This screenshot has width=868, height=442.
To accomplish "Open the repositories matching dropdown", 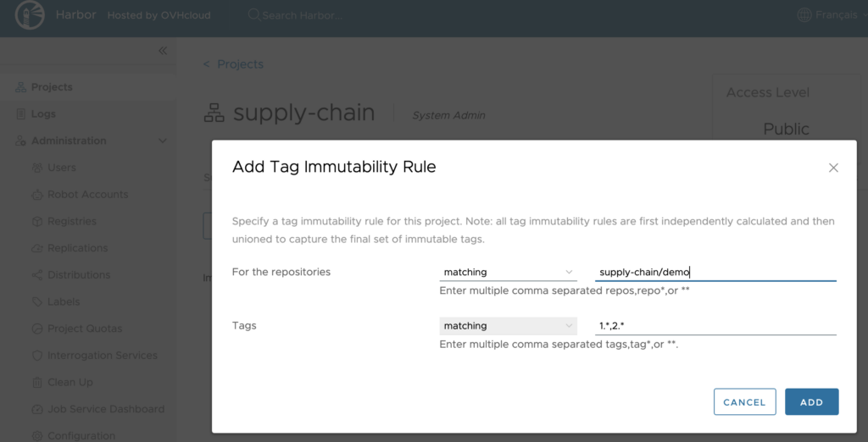I will point(508,273).
